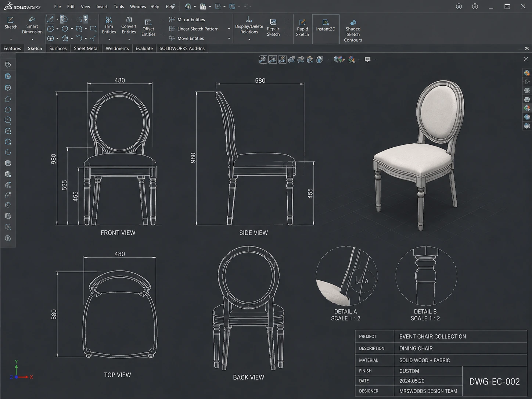Switch to the Sheet Metal tab
The image size is (532, 399).
click(86, 48)
